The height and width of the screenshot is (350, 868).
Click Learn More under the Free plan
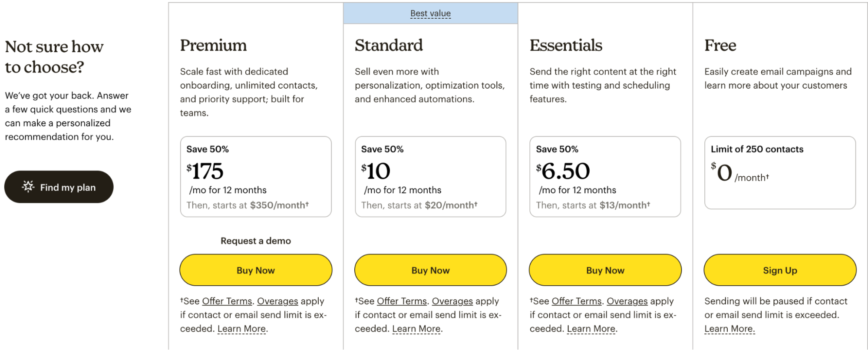click(x=730, y=329)
